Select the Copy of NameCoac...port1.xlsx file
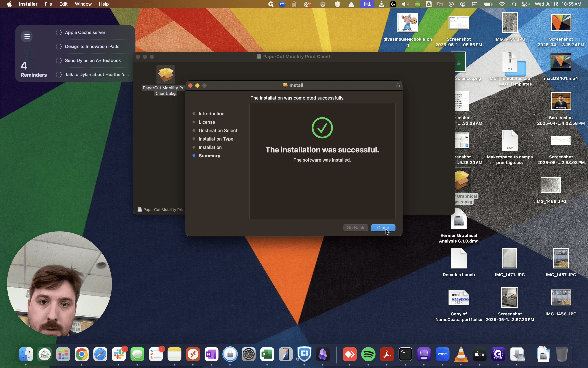This screenshot has width=588, height=368. coord(459,298)
